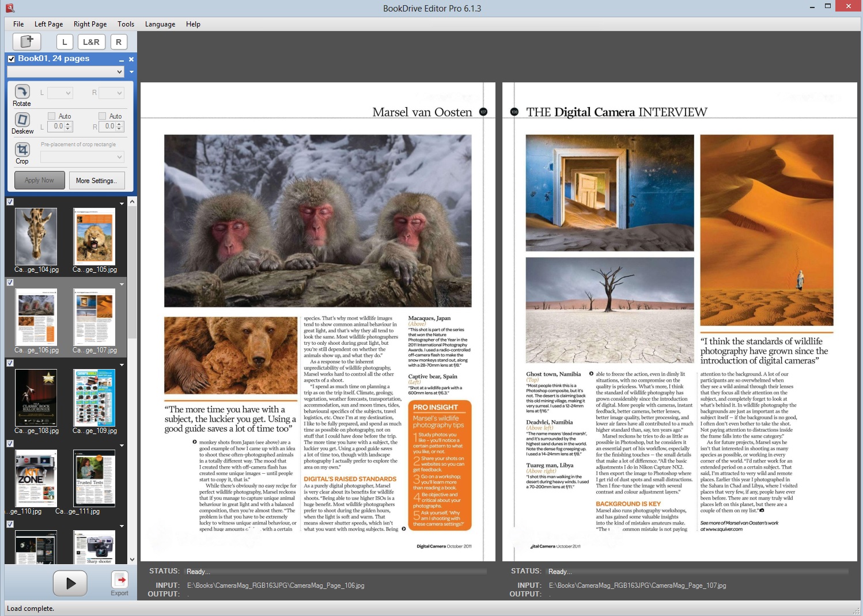Toggle left page Auto deskew checkbox
Viewport: 863px width, 616px height.
(x=51, y=116)
